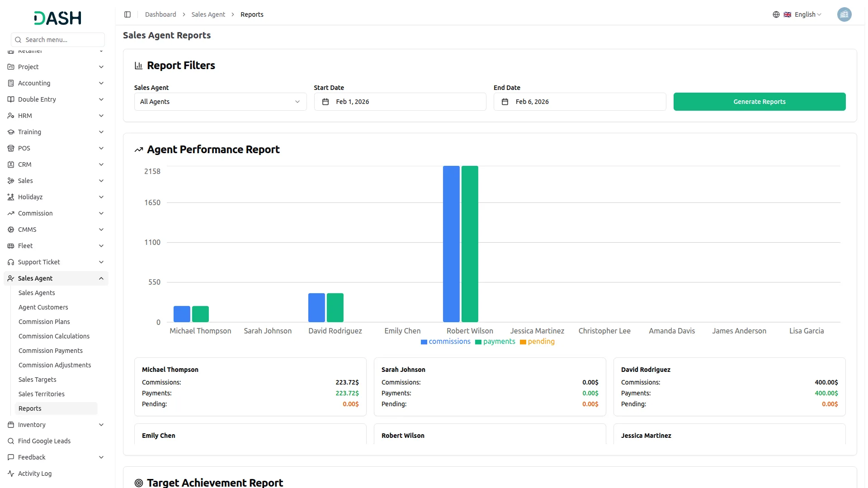868x488 pixels.
Task: Click the Start Date calendar icon
Action: (x=325, y=102)
